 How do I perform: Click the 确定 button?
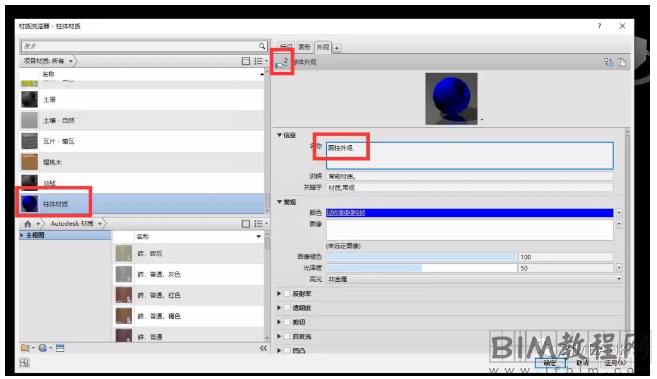[550, 363]
